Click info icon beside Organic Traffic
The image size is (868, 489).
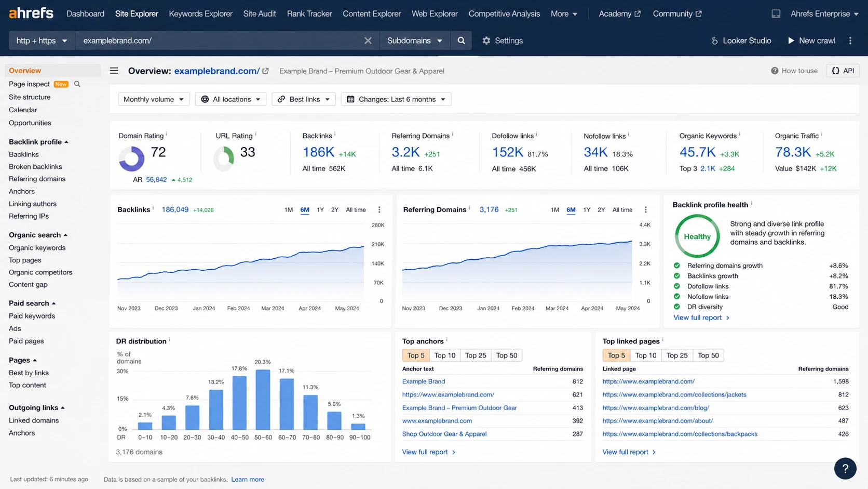point(822,135)
